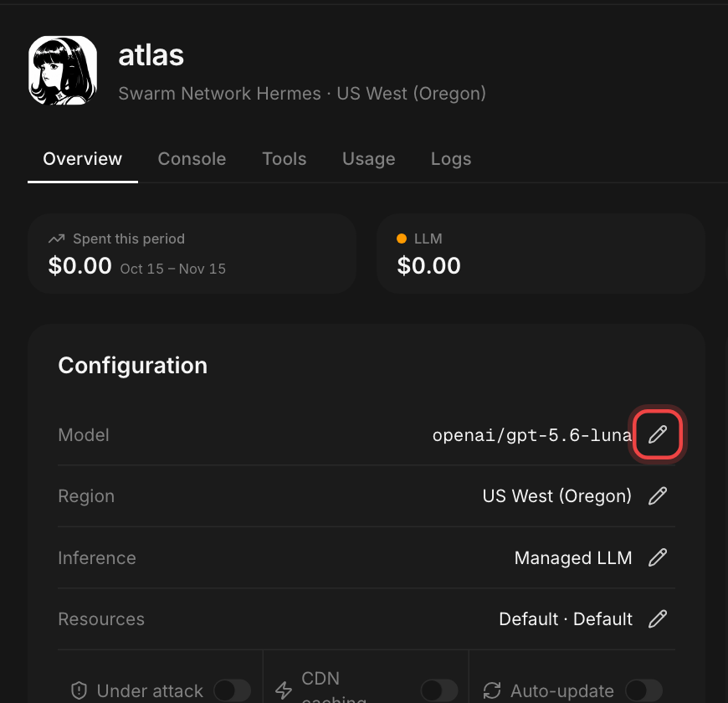Toggle the Under attack switch
Screen dimensions: 728x703
[232, 690]
